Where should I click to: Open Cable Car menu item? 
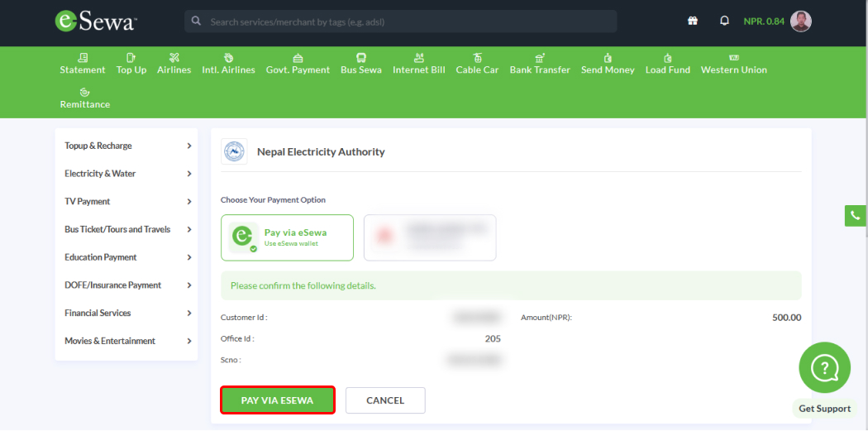(x=477, y=64)
